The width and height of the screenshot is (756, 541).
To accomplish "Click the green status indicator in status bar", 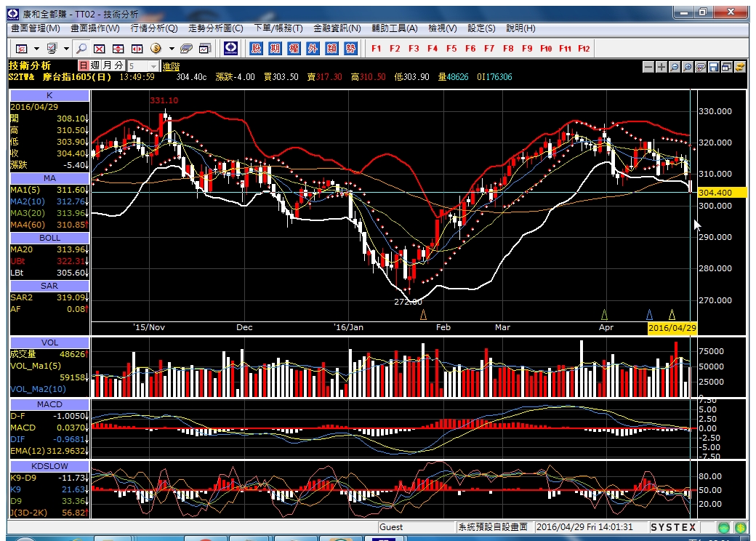I will coord(724,527).
